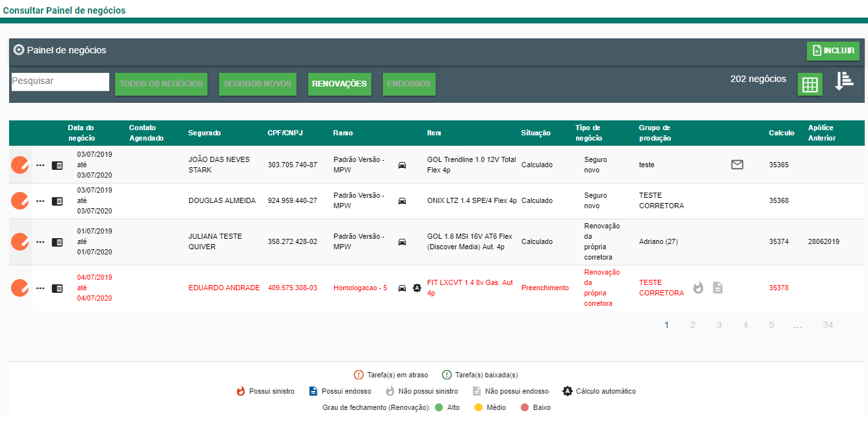Click the Pesquisar search field
Viewport: 868px width, 421px height.
click(60, 81)
